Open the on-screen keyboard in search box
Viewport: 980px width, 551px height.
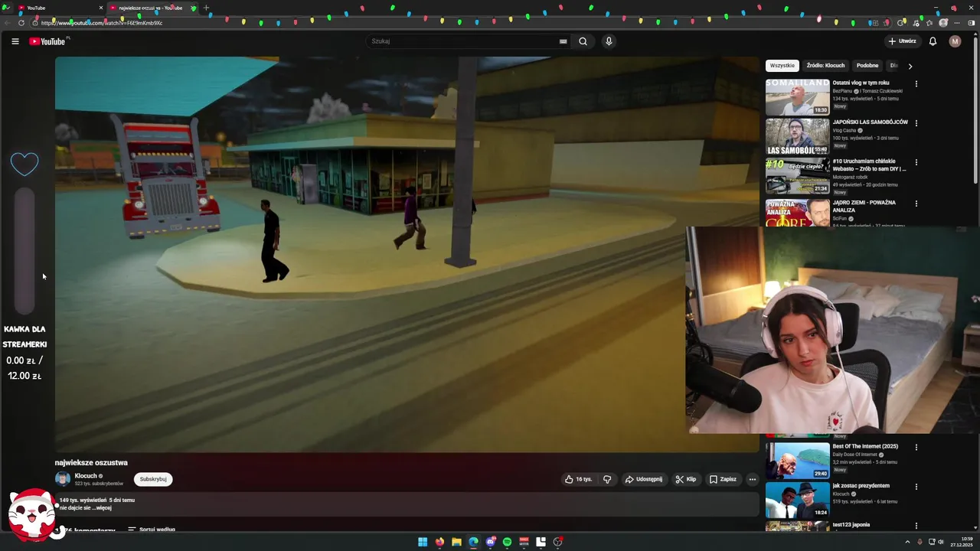(563, 41)
